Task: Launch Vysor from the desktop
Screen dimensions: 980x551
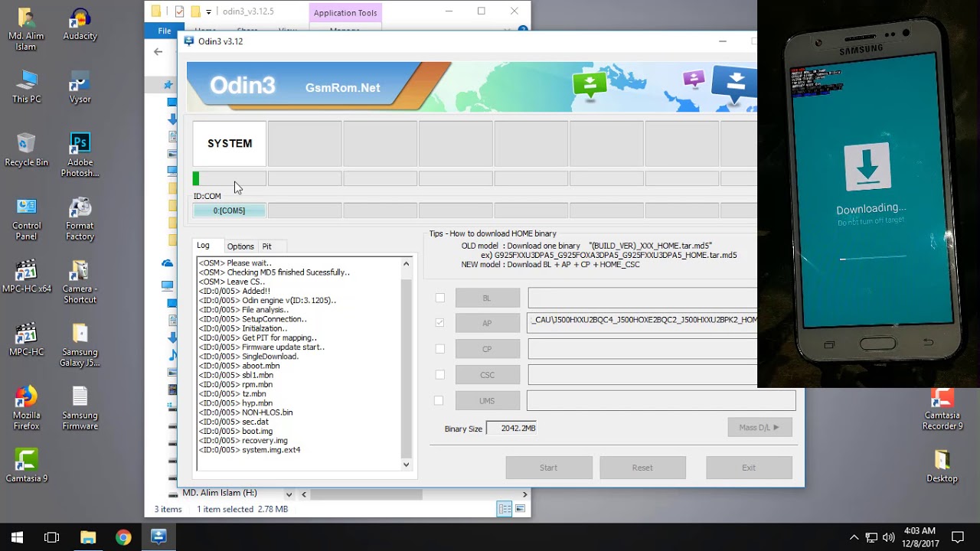Action: [x=80, y=86]
